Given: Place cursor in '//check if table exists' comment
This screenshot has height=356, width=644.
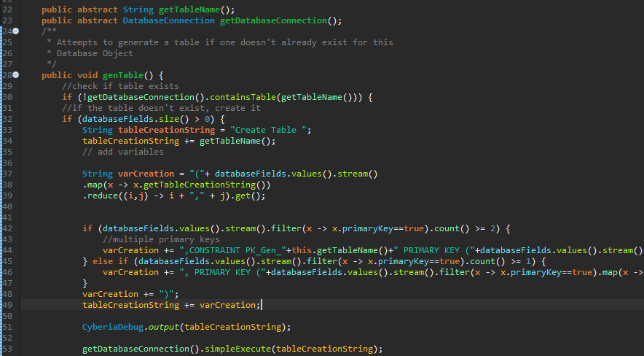Looking at the screenshot, I should 120,86.
